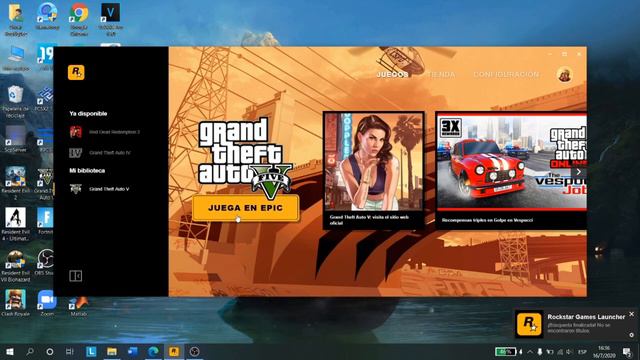This screenshot has width=640, height=360.
Task: Switch to the JUEGOS tab
Action: [x=392, y=75]
